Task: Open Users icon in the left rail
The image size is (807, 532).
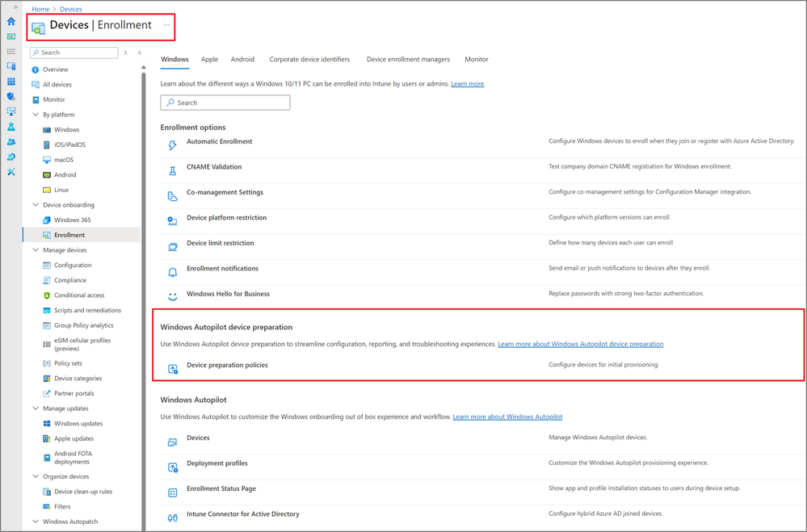Action: tap(11, 127)
